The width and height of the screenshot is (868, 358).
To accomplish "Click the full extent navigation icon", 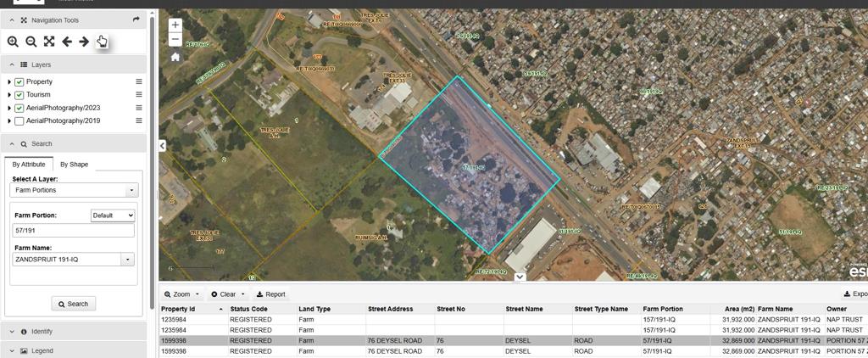I will click(x=49, y=42).
